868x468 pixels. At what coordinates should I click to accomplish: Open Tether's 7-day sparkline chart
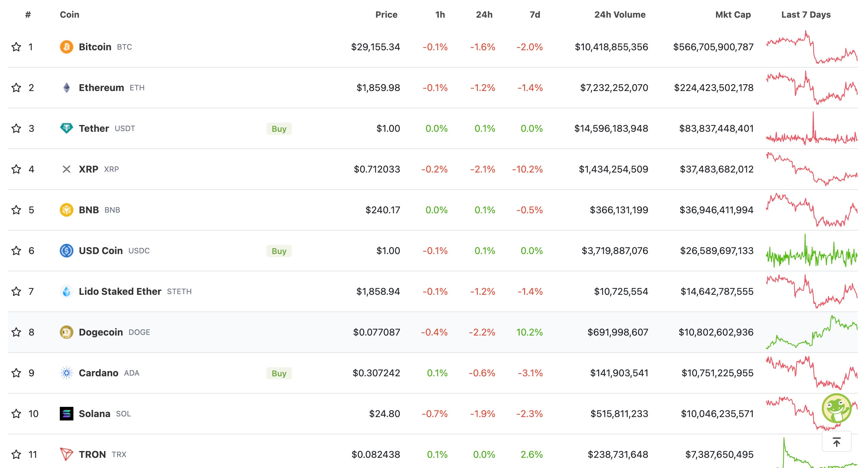[812, 128]
